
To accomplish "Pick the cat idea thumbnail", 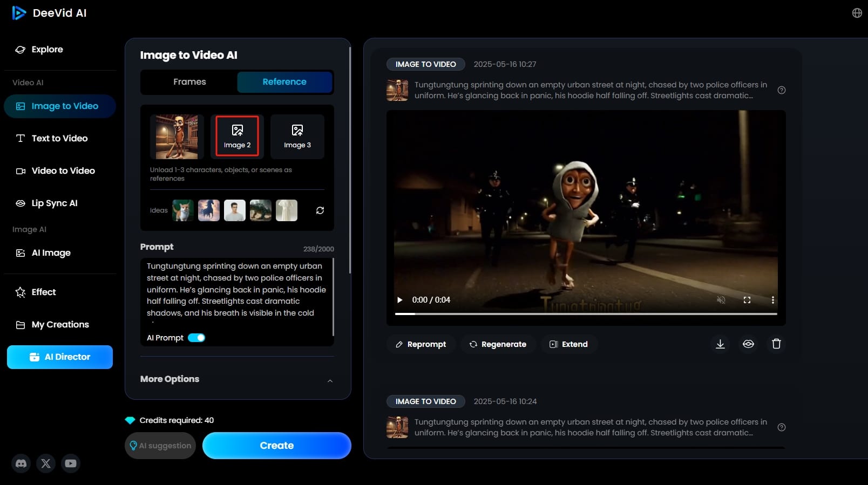I will click(183, 210).
